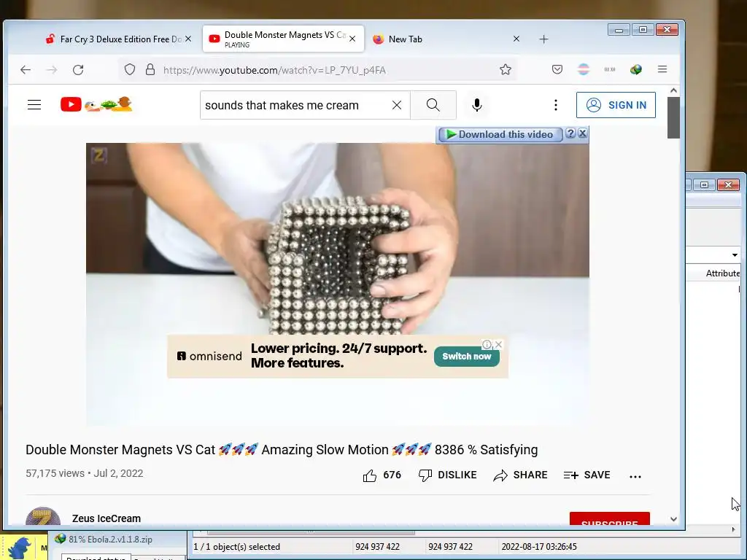Click the 1 / 1 object(s) selected status text

pyautogui.click(x=237, y=547)
